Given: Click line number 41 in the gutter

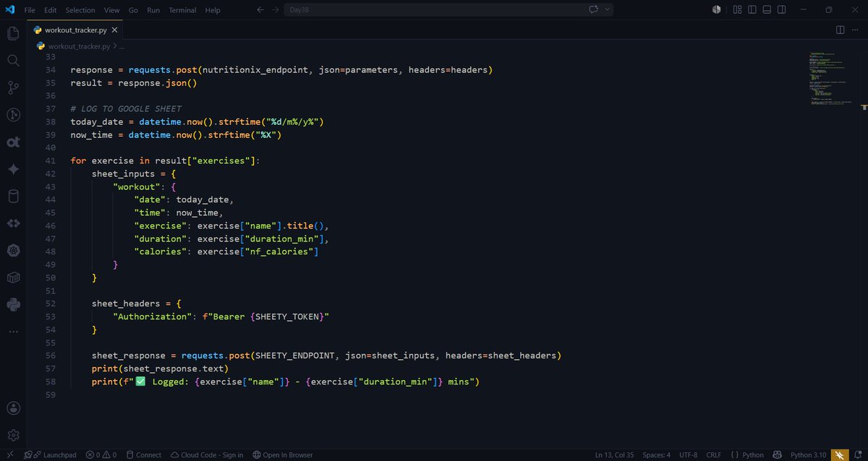Looking at the screenshot, I should (50, 160).
